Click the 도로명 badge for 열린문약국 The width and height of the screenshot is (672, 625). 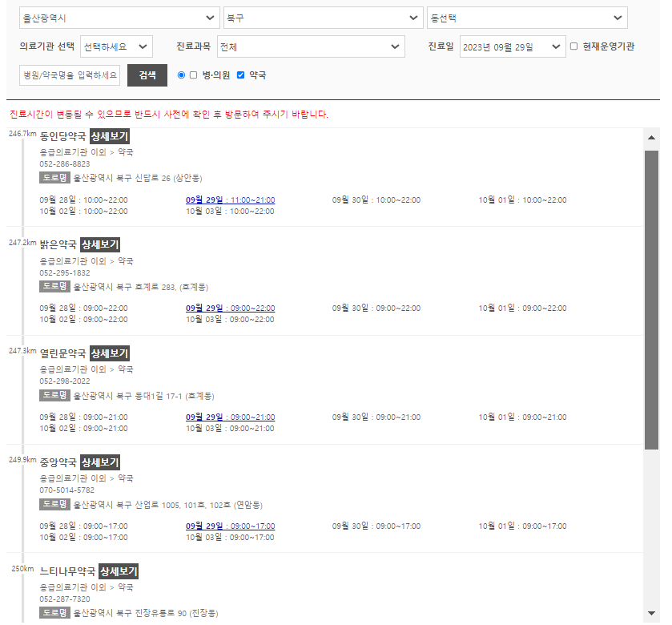click(54, 395)
